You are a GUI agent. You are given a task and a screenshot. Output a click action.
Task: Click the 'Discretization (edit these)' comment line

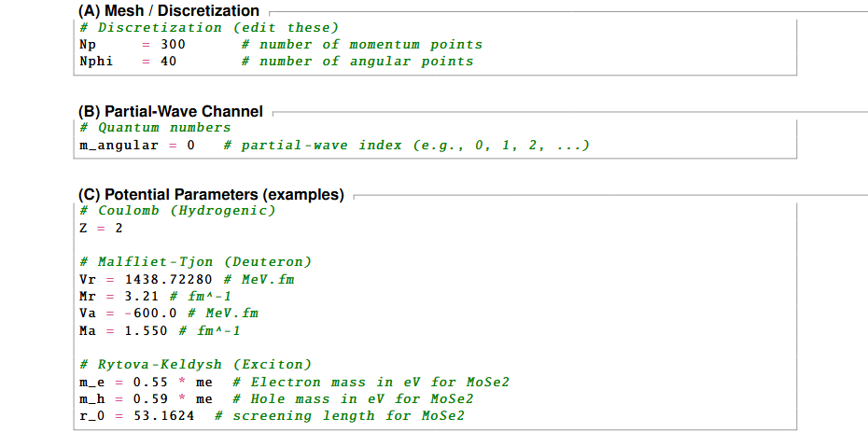point(209,28)
